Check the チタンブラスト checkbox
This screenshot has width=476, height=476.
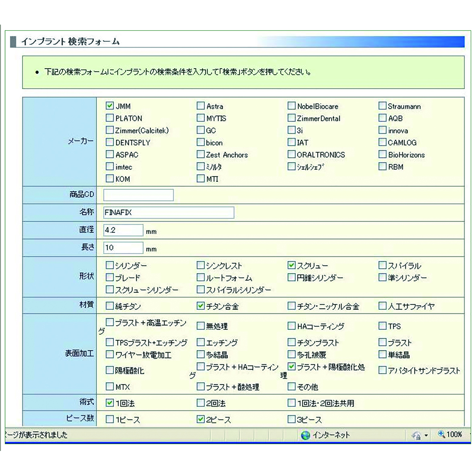point(291,342)
